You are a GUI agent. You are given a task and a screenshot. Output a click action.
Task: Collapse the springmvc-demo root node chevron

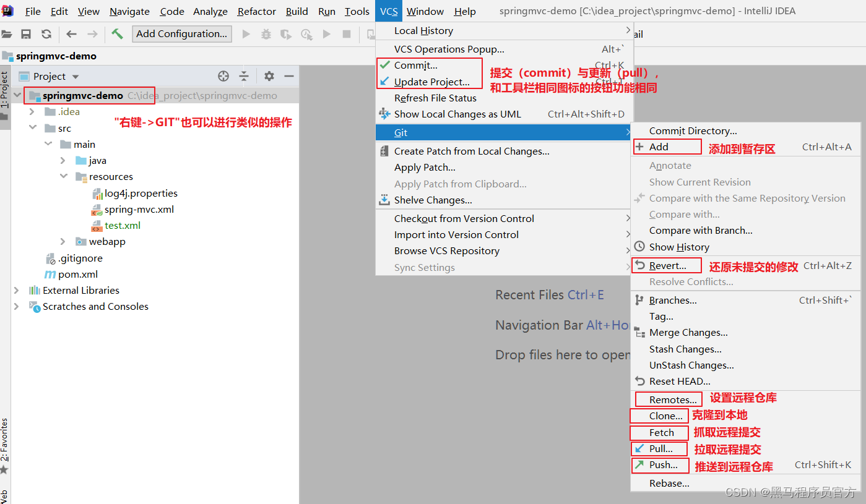[x=17, y=96]
